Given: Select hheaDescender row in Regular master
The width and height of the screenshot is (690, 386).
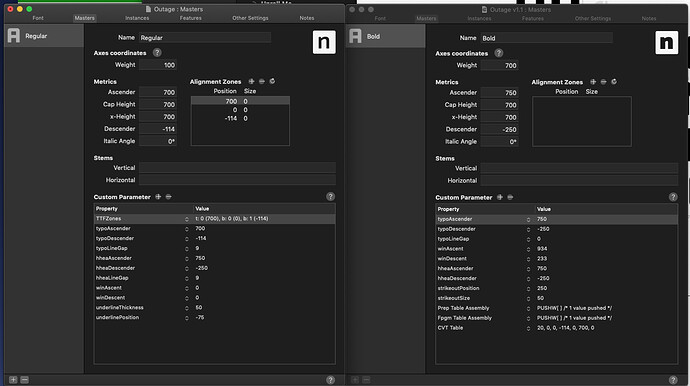Looking at the screenshot, I should click(x=215, y=268).
